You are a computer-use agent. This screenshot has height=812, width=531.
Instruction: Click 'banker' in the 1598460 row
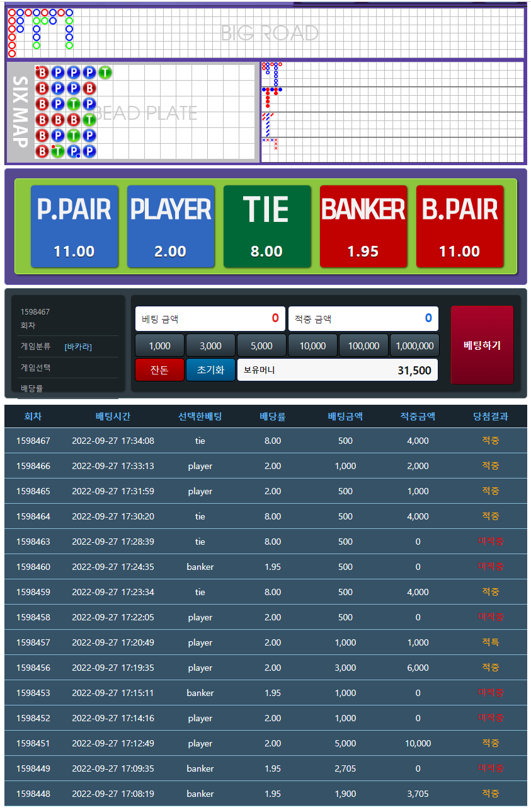click(200, 567)
